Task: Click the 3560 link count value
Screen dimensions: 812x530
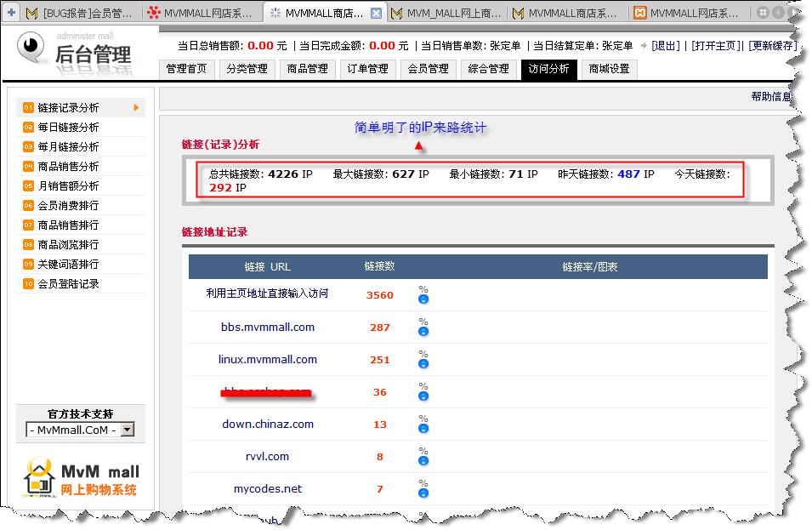Action: [379, 295]
